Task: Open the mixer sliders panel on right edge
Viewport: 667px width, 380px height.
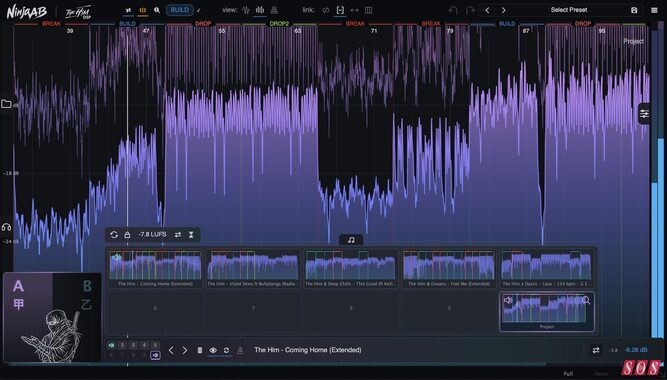Action: (644, 114)
